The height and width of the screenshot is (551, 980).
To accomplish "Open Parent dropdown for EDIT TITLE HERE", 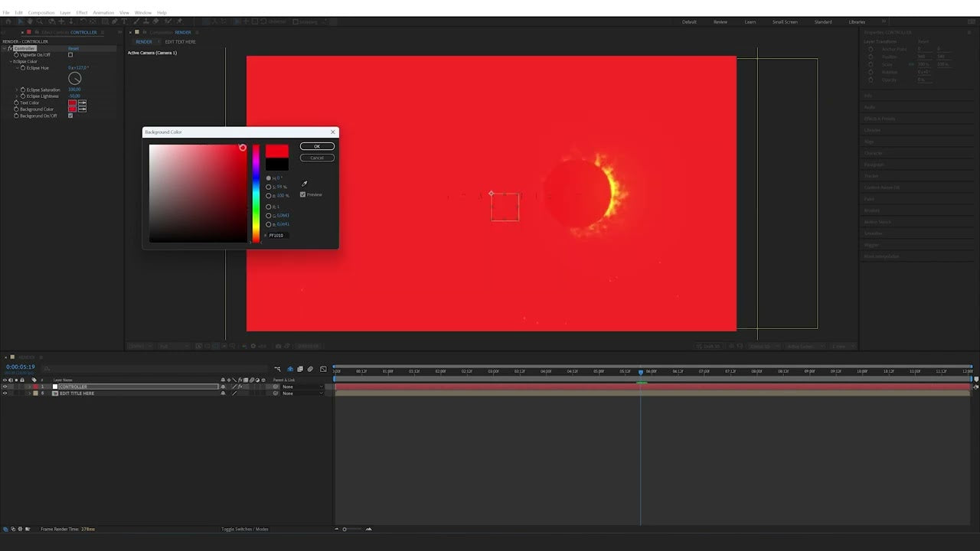I will pyautogui.click(x=303, y=393).
